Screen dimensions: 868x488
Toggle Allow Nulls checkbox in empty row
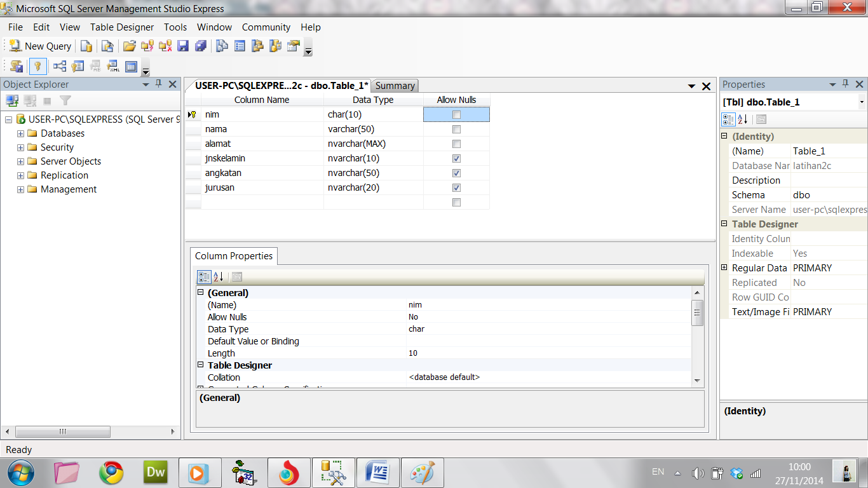(456, 202)
